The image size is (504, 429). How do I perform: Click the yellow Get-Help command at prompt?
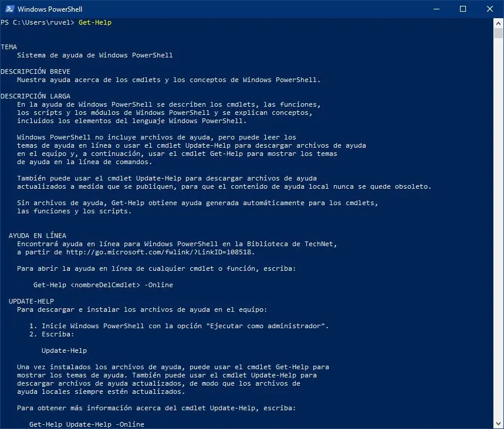point(94,22)
